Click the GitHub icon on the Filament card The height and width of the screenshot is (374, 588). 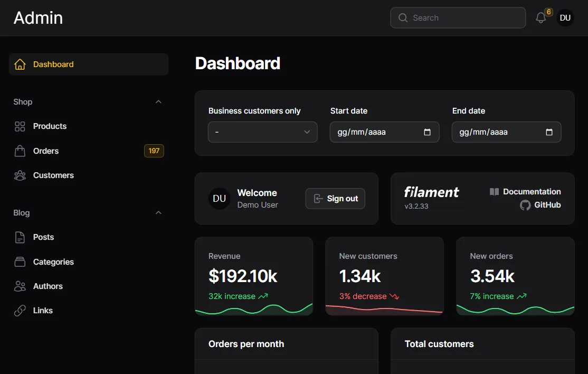pyautogui.click(x=524, y=205)
